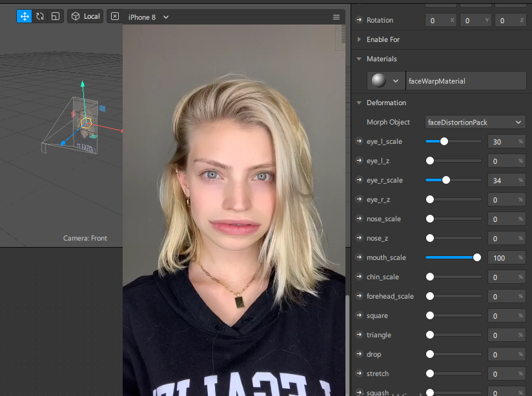Edit the nose_scale value field
This screenshot has height=396, width=532.
coord(507,219)
